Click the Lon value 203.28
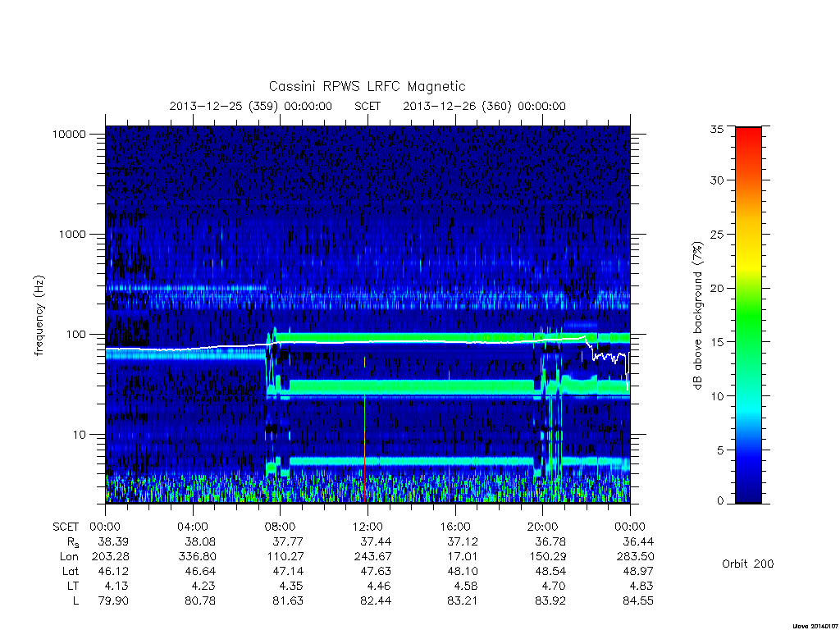 point(111,557)
